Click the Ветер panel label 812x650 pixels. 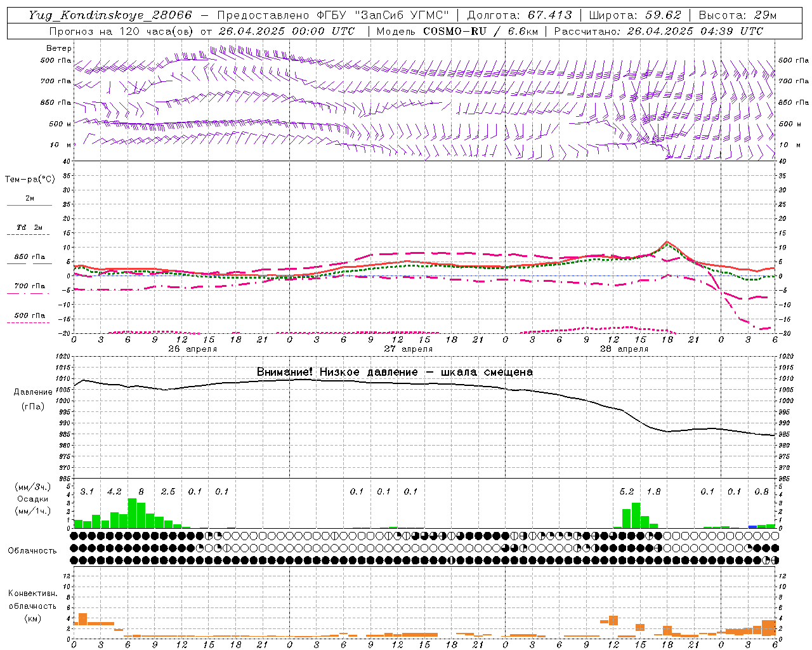[59, 48]
